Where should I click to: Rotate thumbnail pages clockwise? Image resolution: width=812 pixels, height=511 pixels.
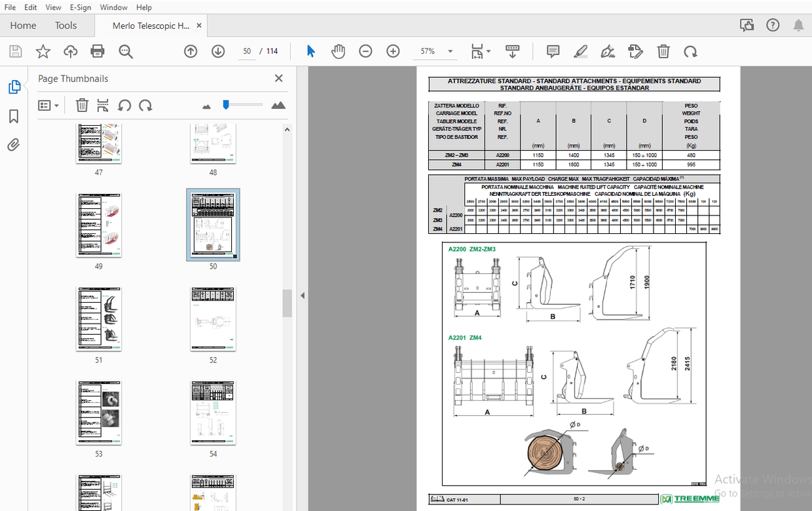tap(145, 105)
